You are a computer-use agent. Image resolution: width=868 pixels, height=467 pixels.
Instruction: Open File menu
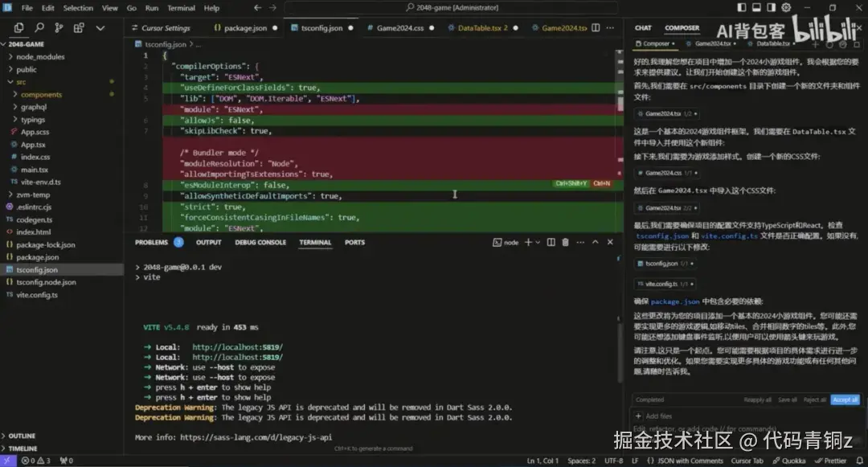[27, 8]
